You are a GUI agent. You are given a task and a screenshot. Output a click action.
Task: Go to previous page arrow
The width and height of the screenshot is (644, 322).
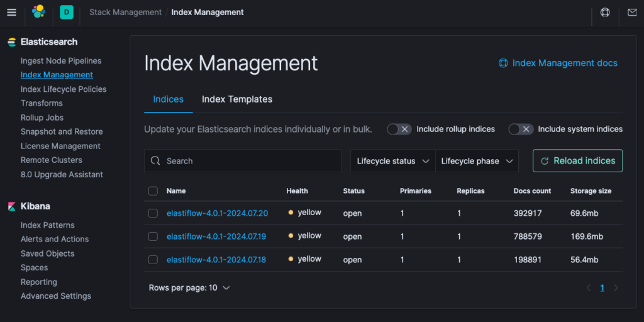pyautogui.click(x=589, y=288)
